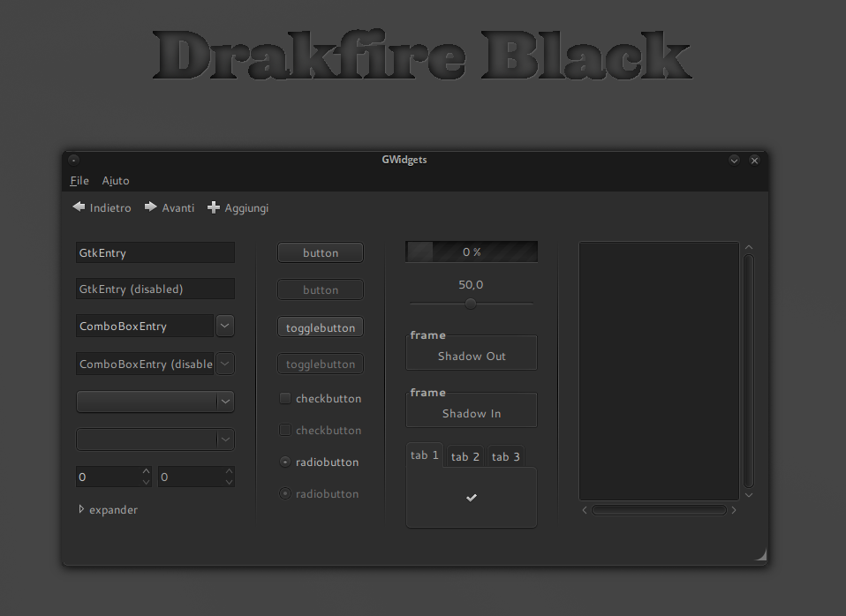Increase the first spin box value
846x616 pixels.
147,471
